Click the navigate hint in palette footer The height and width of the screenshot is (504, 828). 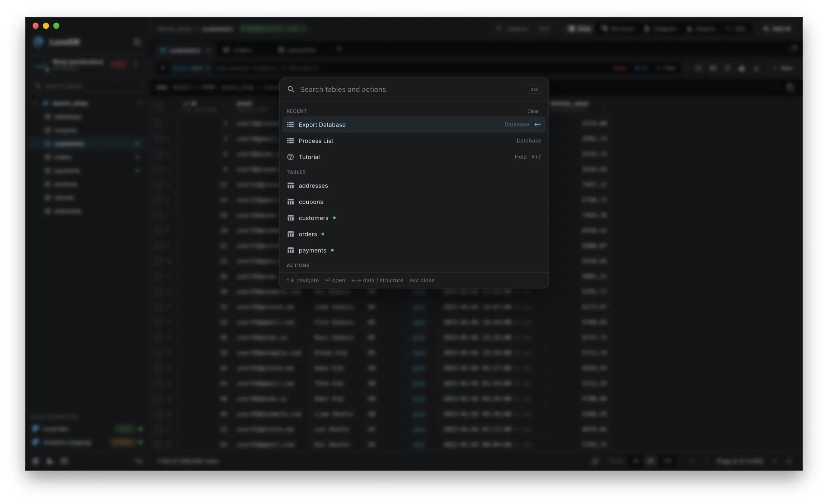[302, 280]
